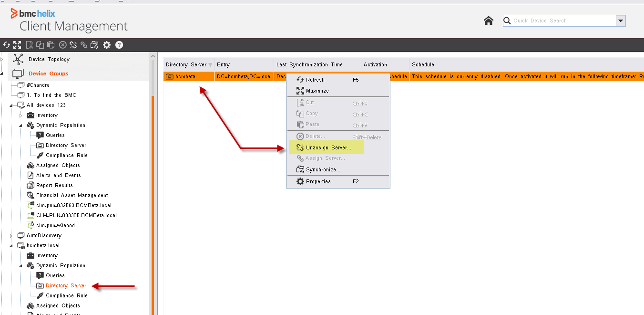Select the Device Topology network icon
The image size is (644, 315).
(18, 59)
